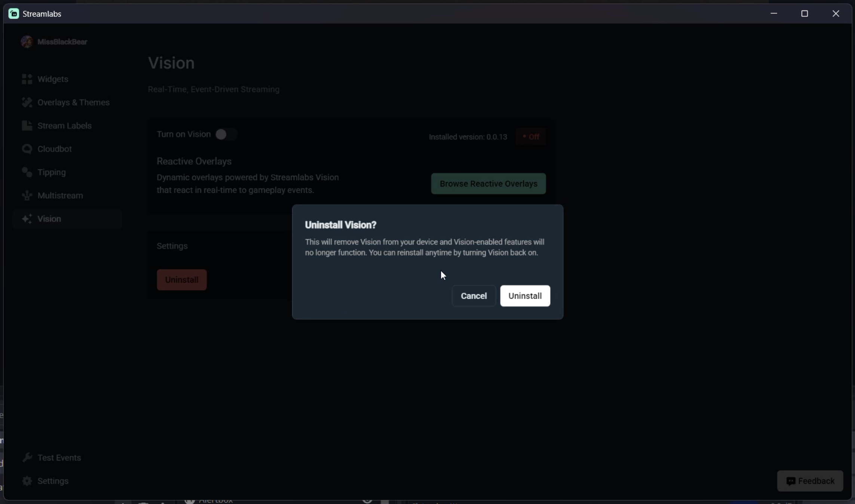Screen dimensions: 855x504
Task: Click the Multistream icon
Action: pos(27,196)
